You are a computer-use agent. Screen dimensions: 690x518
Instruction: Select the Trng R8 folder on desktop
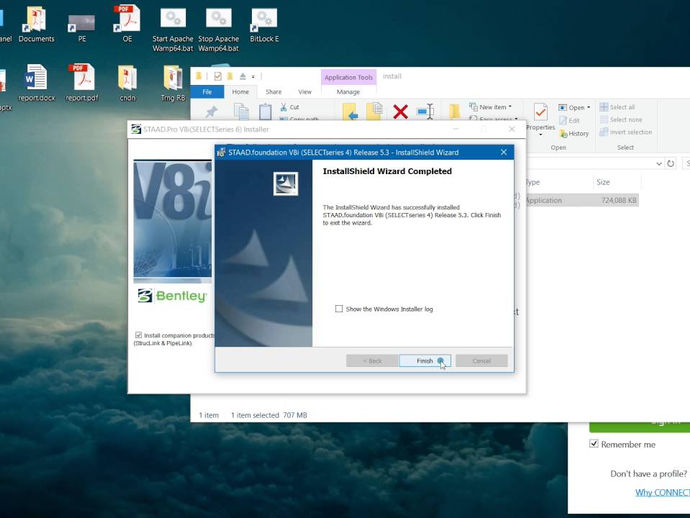click(x=173, y=83)
